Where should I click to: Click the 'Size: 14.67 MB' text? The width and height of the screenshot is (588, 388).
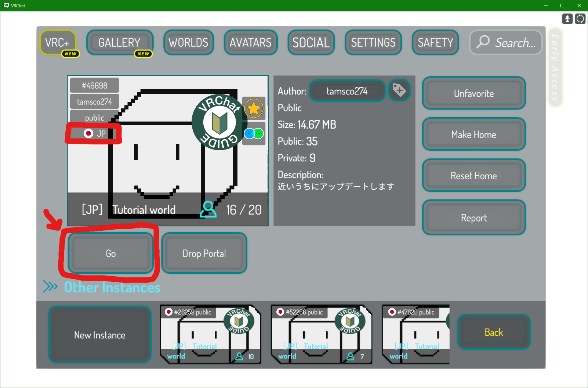coord(307,125)
